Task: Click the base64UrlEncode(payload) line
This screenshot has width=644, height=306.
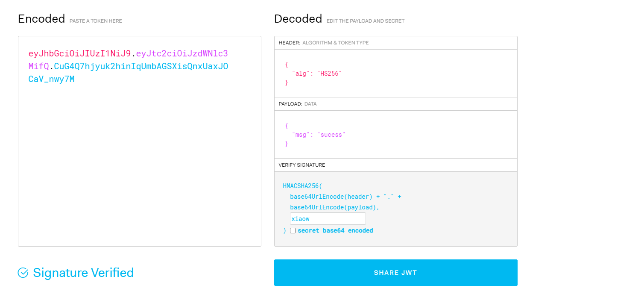Action: pyautogui.click(x=335, y=207)
